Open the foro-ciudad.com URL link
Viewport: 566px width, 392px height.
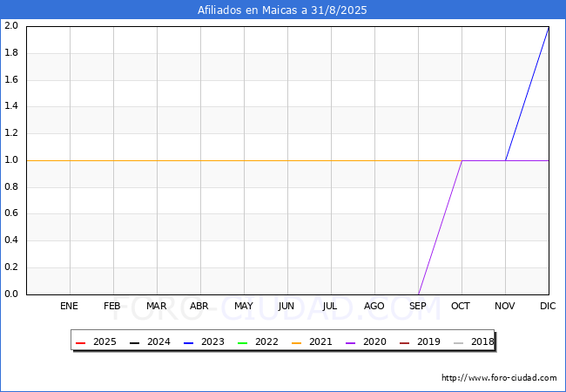(x=499, y=378)
